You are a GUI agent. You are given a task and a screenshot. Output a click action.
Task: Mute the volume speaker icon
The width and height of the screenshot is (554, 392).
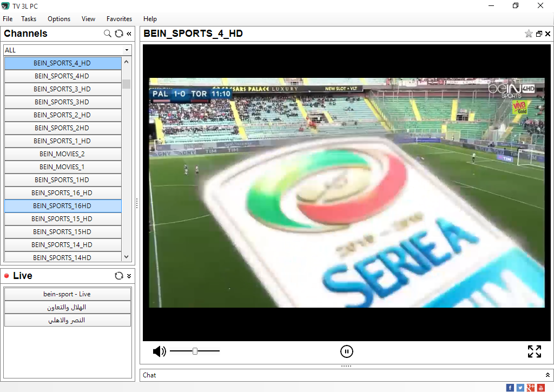click(160, 351)
